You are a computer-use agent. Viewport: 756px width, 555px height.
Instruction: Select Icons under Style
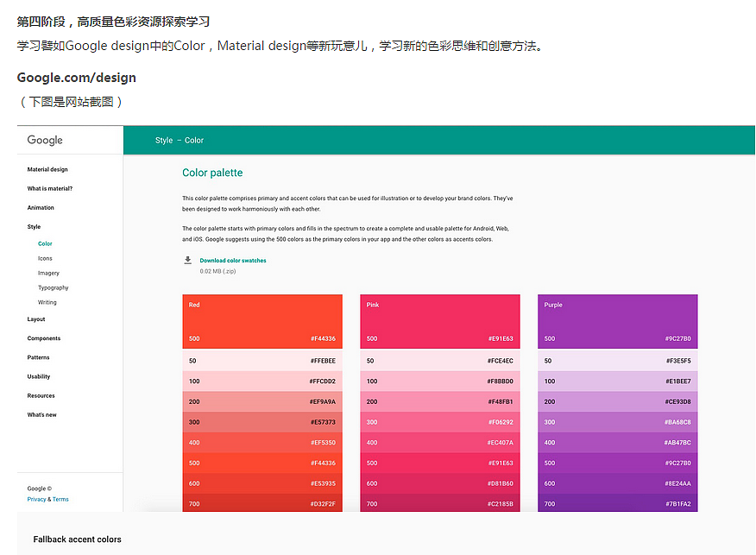[x=45, y=258]
